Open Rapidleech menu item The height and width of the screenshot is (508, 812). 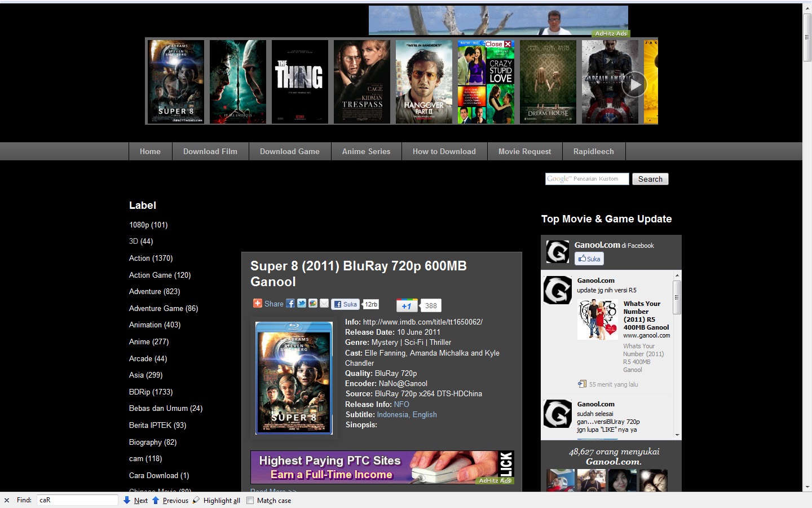(594, 151)
